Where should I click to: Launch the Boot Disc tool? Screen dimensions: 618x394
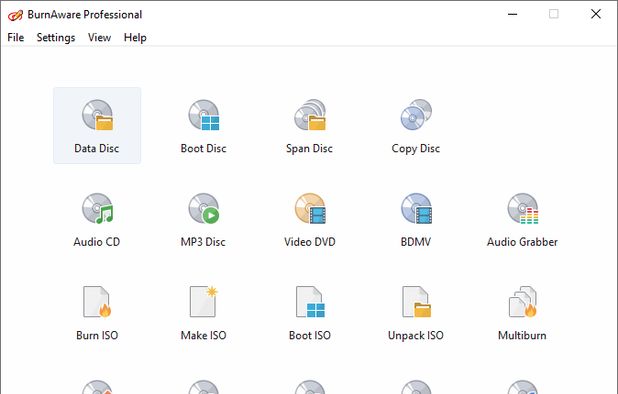point(203,125)
